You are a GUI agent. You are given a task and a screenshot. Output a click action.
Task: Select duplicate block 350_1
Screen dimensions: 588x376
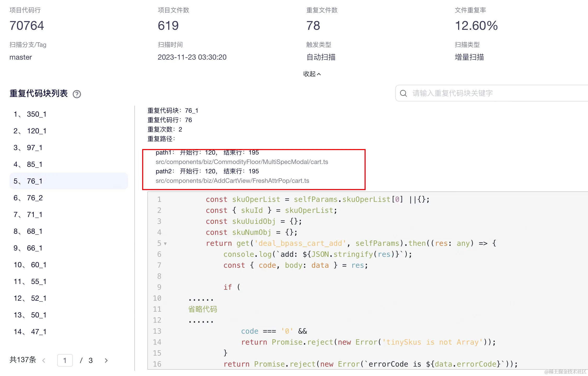[37, 114]
